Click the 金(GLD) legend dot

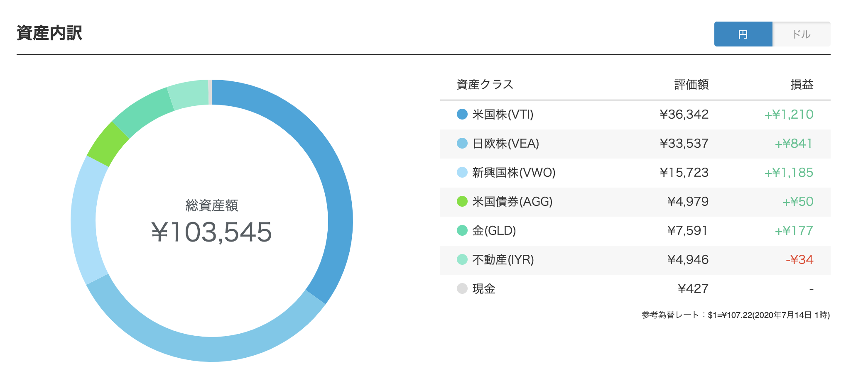click(x=462, y=230)
